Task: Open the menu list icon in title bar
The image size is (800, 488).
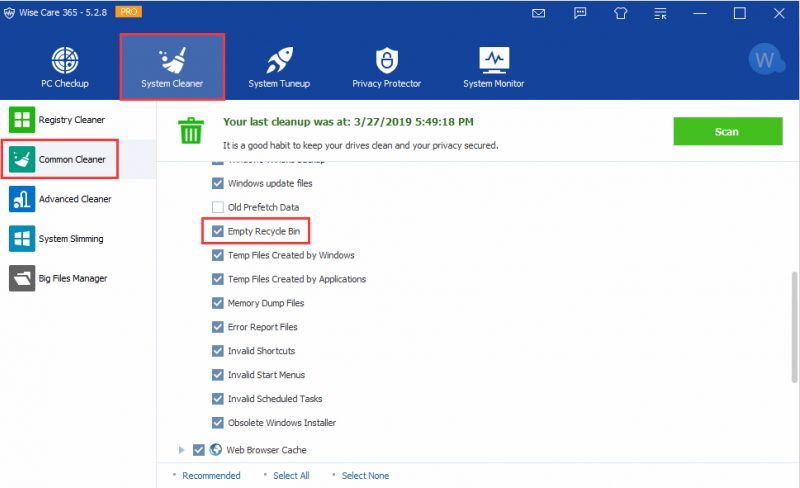Action: click(660, 13)
